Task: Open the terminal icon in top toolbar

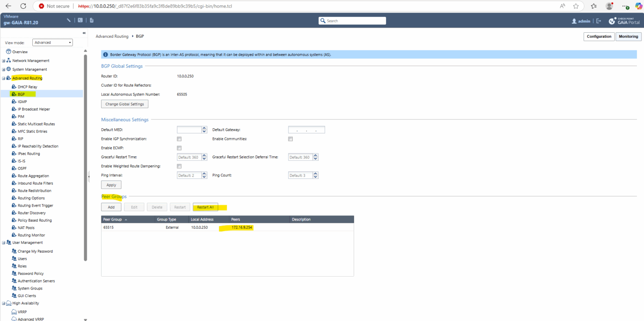Action: coord(80,20)
